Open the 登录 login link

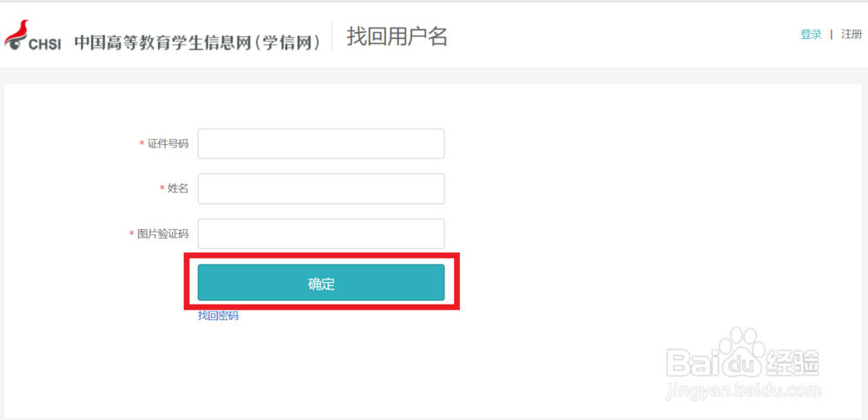[x=811, y=35]
